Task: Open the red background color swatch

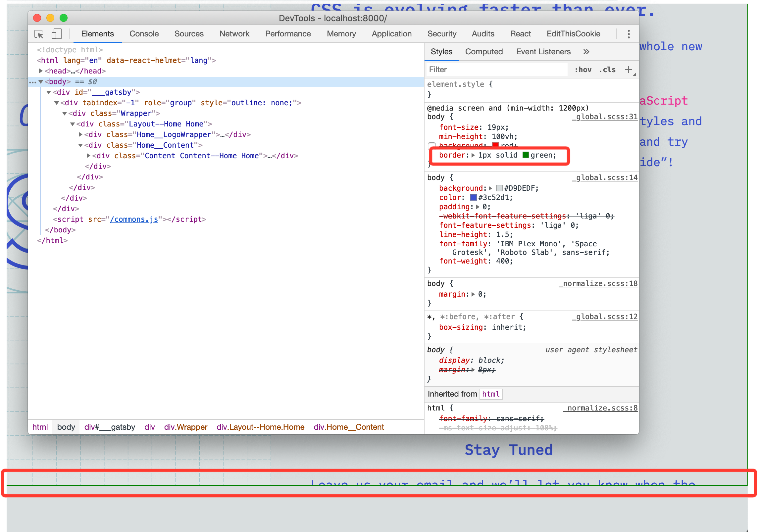Action: 495,145
